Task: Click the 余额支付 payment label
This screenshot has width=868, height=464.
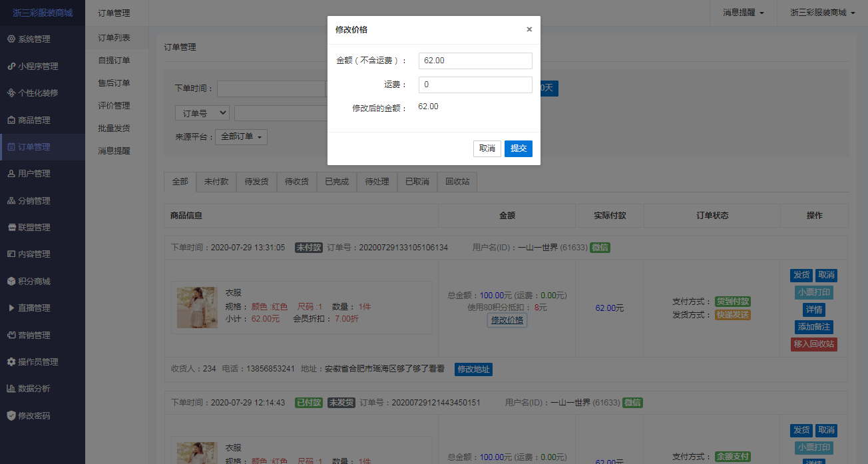Action: tap(733, 457)
